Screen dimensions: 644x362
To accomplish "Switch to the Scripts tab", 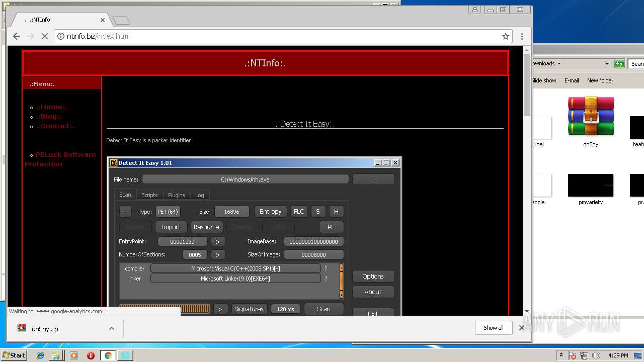I will (149, 195).
